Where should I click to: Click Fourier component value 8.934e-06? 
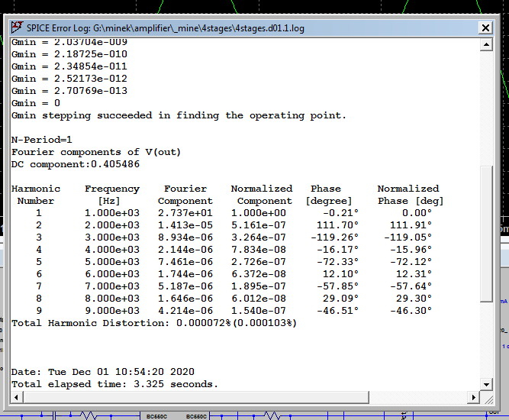coord(185,237)
